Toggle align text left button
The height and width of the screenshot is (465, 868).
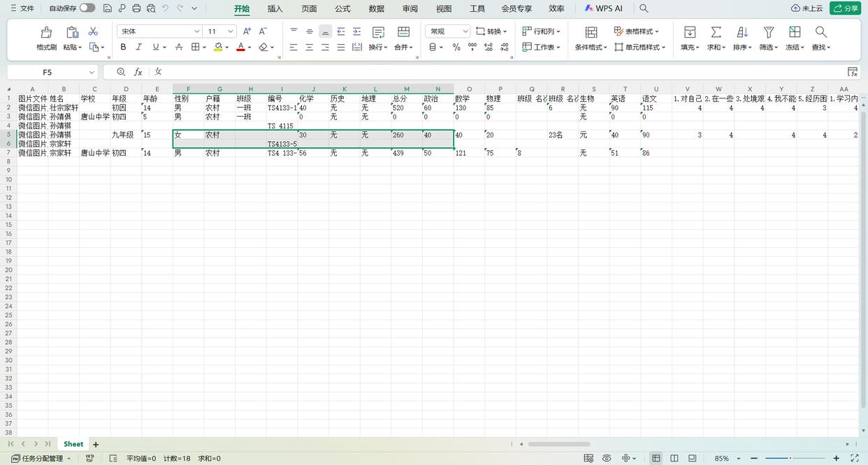tap(294, 47)
